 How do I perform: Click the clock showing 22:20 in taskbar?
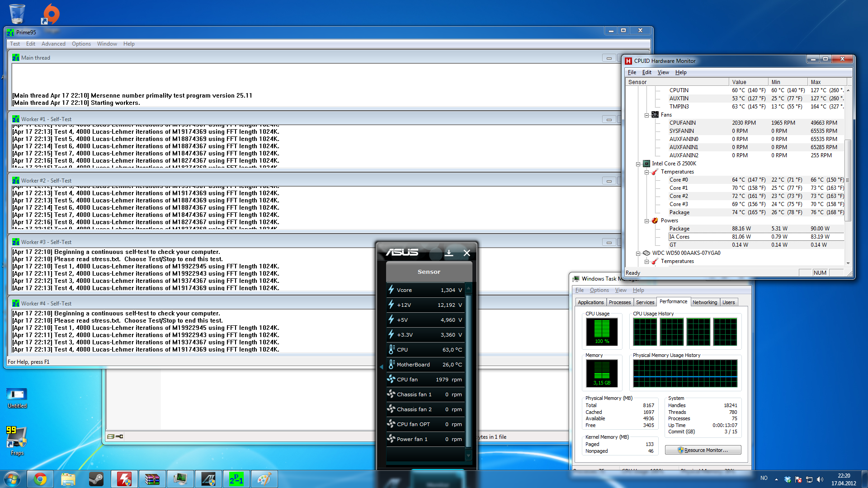[x=844, y=479]
